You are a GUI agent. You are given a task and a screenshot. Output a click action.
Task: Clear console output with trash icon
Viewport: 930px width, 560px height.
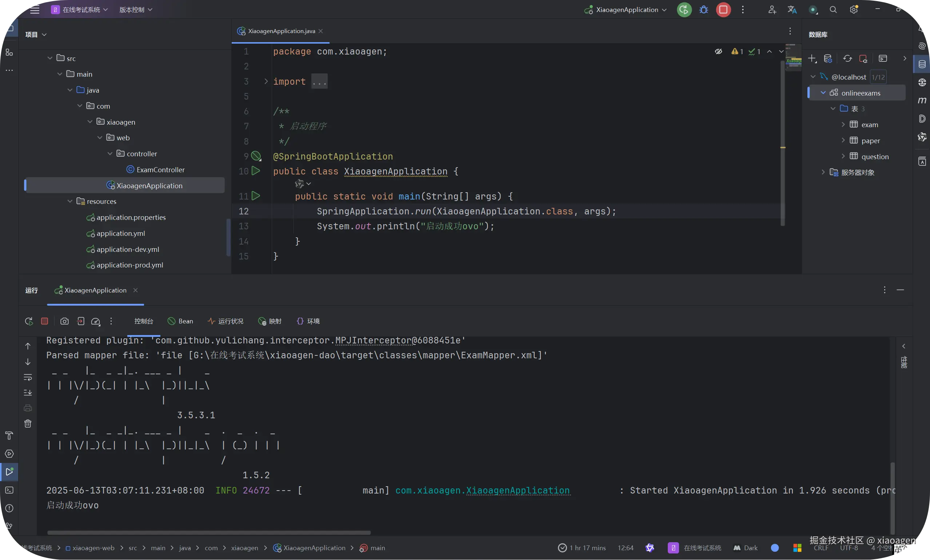click(28, 423)
